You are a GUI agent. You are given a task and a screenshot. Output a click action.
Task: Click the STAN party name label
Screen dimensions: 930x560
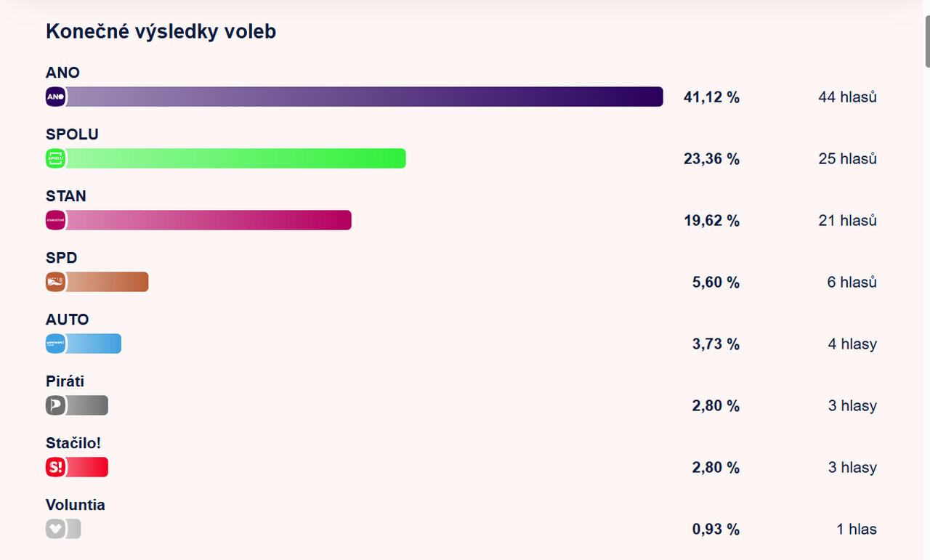(x=66, y=196)
